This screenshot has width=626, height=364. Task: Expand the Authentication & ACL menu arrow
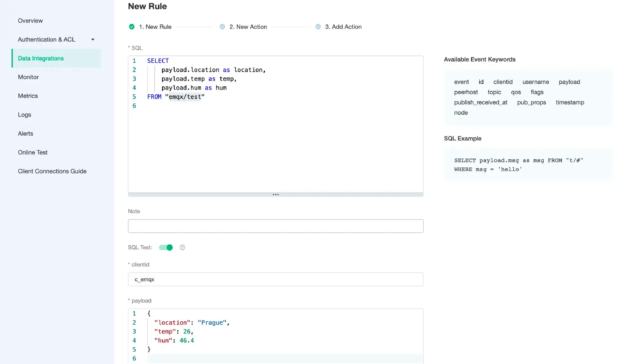[x=93, y=39]
